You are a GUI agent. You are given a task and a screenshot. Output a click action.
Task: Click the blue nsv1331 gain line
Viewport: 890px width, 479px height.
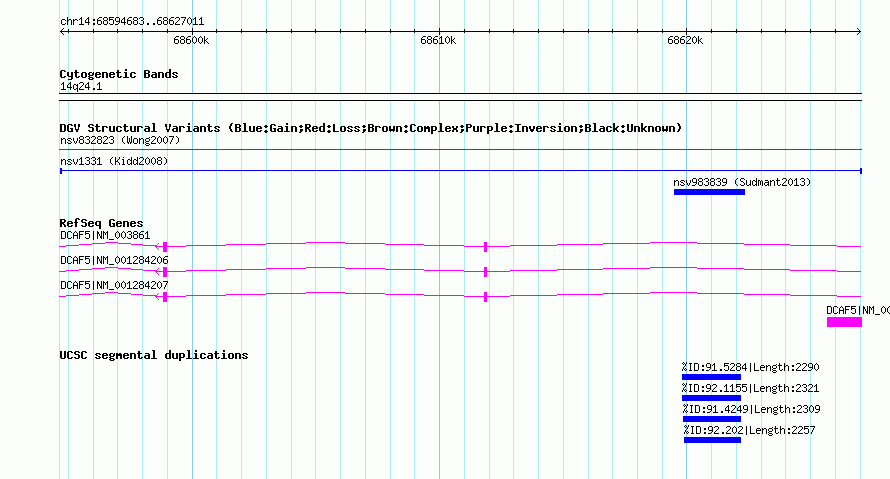(x=460, y=171)
